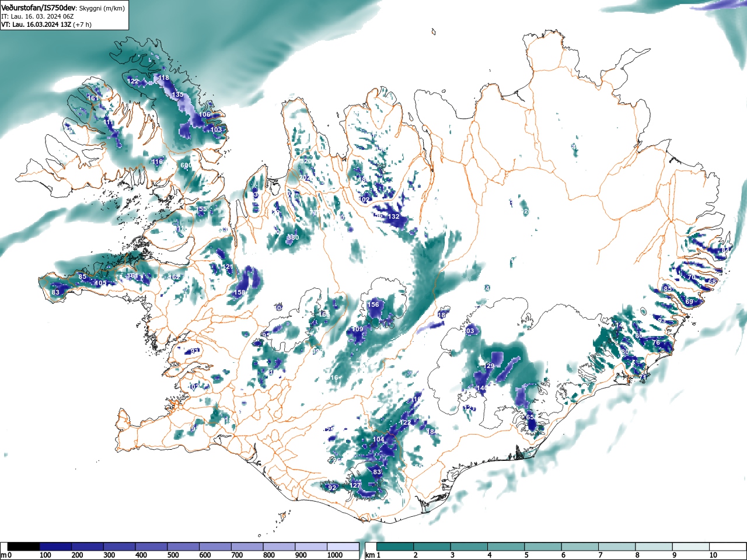The width and height of the screenshot is (747, 560).
Task: Click the '135' value in the Westfjords
Action: pos(178,94)
